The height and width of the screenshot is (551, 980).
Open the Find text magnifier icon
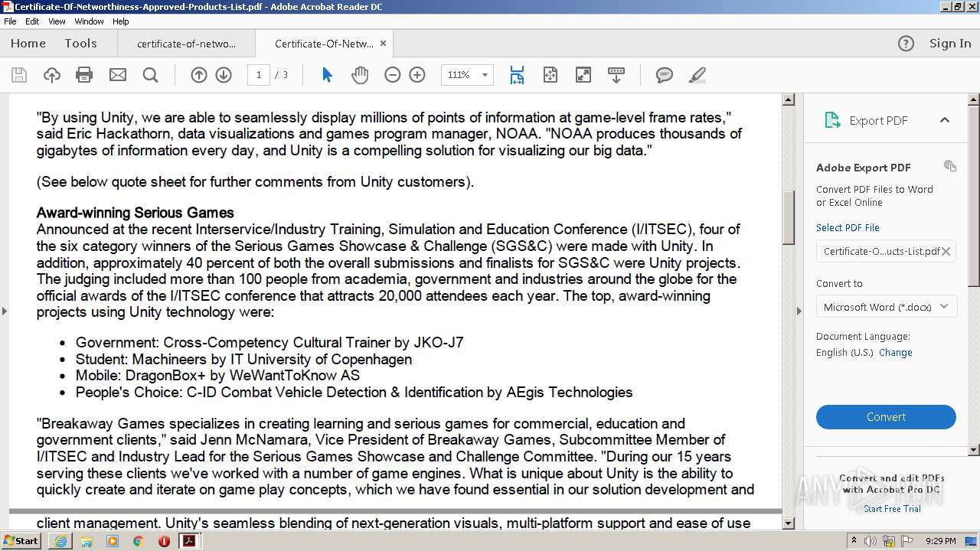coord(151,75)
